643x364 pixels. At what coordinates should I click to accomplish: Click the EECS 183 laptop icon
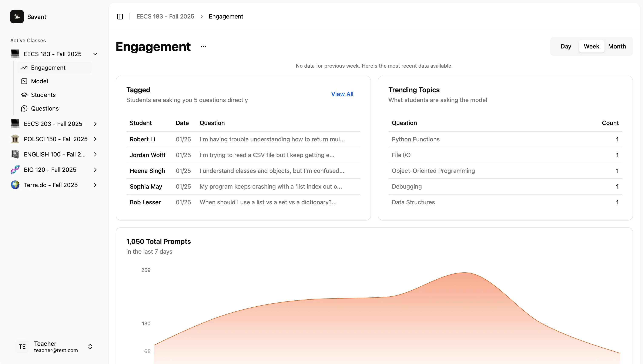(15, 54)
